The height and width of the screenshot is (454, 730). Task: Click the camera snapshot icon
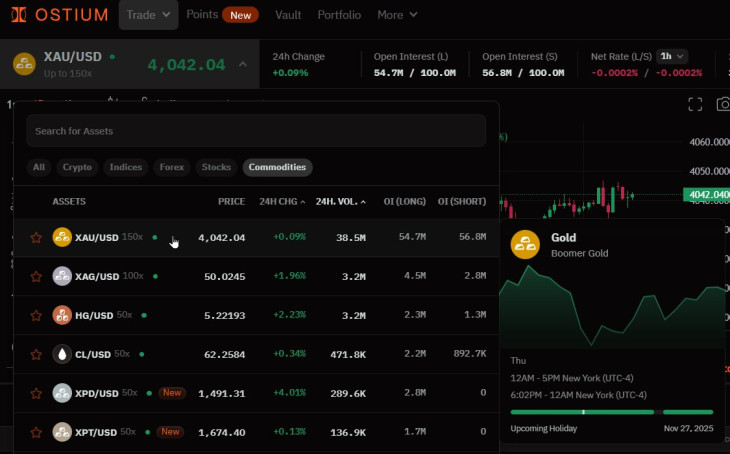click(x=723, y=104)
